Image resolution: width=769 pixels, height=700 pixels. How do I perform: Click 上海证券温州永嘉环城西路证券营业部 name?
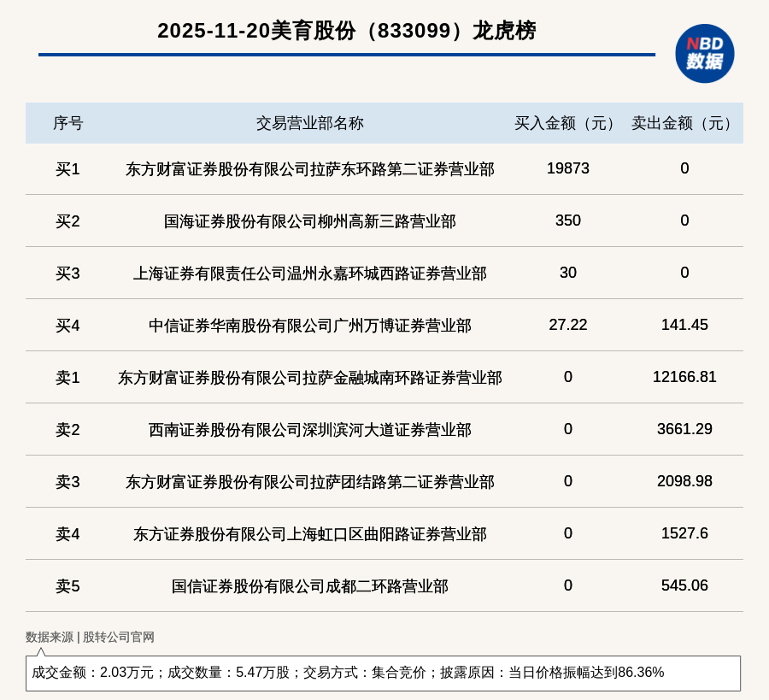(x=309, y=274)
